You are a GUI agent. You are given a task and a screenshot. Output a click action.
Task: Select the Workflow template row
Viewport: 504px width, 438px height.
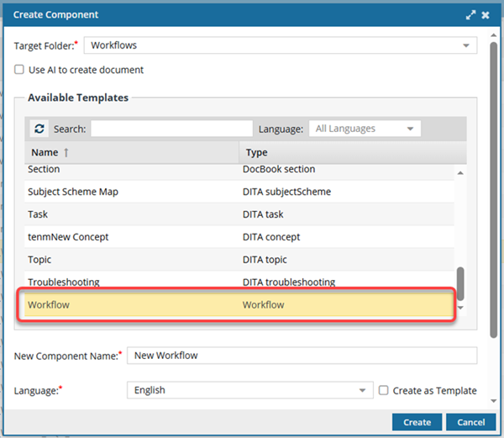(235, 304)
